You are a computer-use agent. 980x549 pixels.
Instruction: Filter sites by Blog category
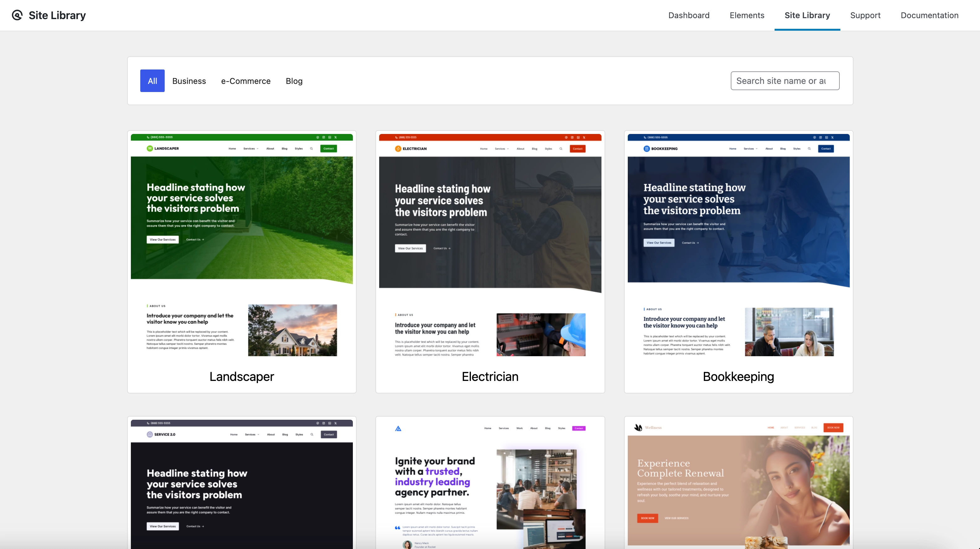pyautogui.click(x=294, y=81)
